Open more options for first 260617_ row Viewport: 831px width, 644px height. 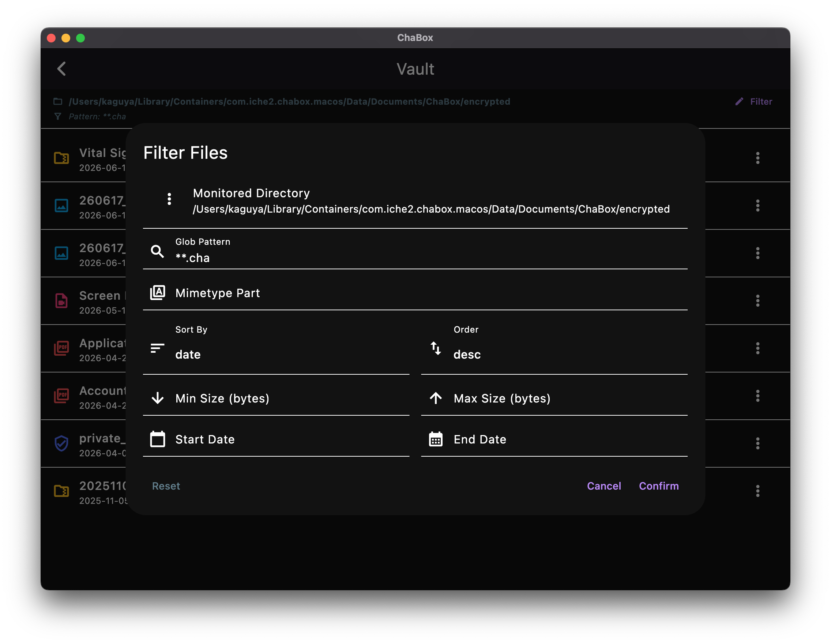[757, 206]
